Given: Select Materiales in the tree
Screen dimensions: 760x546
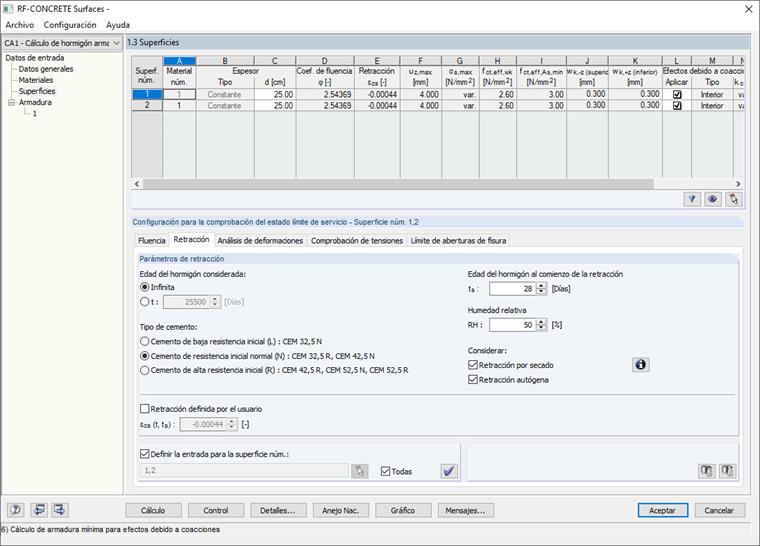Looking at the screenshot, I should click(35, 80).
